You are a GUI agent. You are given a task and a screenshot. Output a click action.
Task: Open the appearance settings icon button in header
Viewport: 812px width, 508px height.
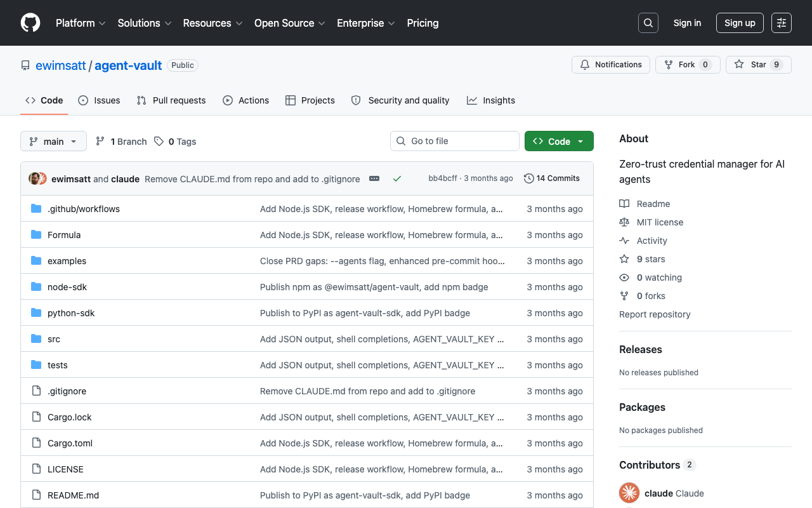pyautogui.click(x=782, y=23)
